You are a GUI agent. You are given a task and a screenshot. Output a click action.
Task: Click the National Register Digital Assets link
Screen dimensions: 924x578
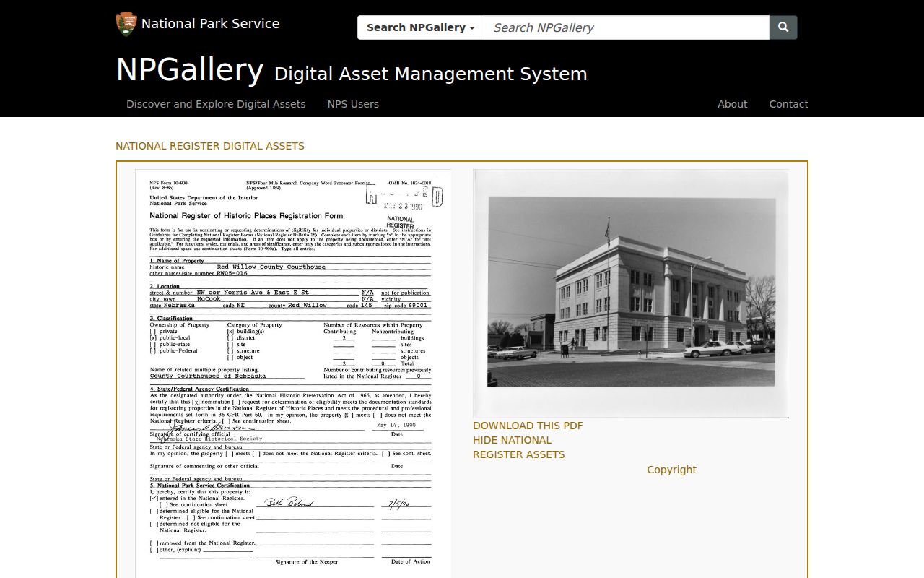tap(210, 146)
